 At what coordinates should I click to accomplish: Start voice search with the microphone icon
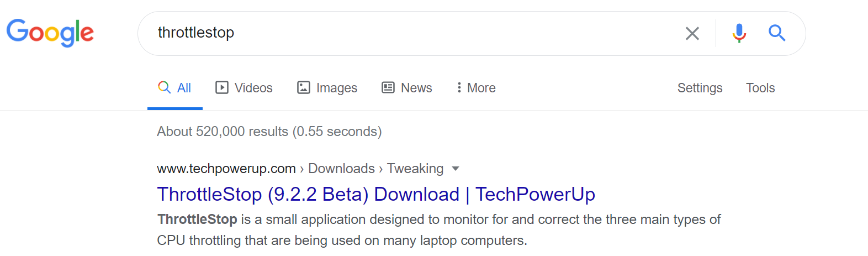739,33
